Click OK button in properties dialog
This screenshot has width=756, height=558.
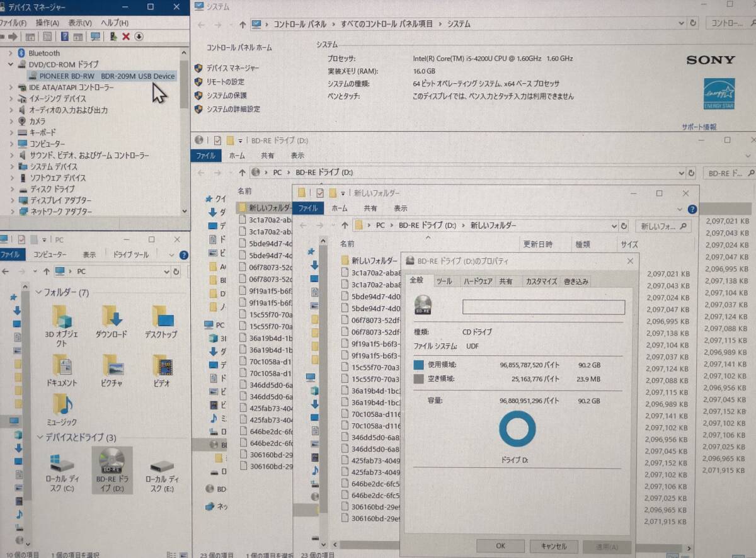(x=500, y=546)
